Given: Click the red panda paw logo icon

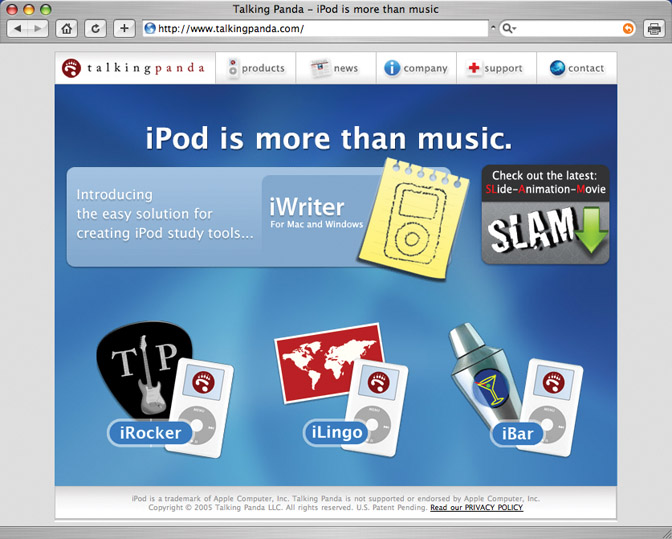Looking at the screenshot, I should [71, 68].
